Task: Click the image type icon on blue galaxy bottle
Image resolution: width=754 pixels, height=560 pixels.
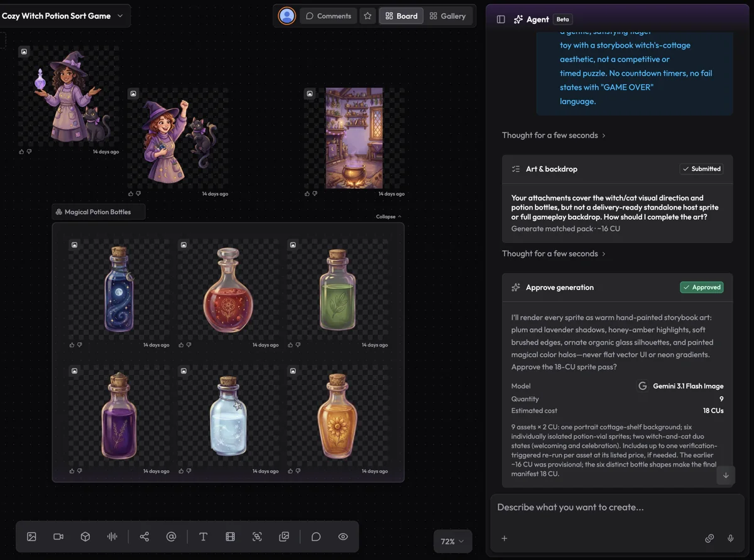Action: tap(74, 245)
